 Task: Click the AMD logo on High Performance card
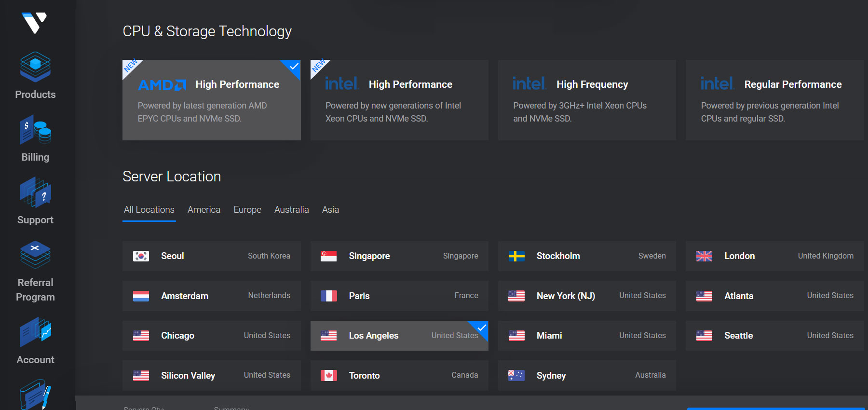162,85
